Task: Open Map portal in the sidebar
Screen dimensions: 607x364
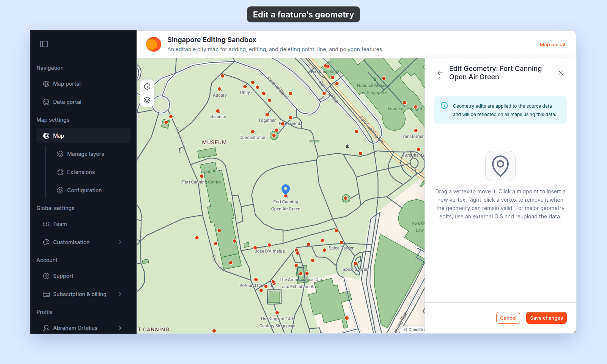Action: (x=83, y=84)
